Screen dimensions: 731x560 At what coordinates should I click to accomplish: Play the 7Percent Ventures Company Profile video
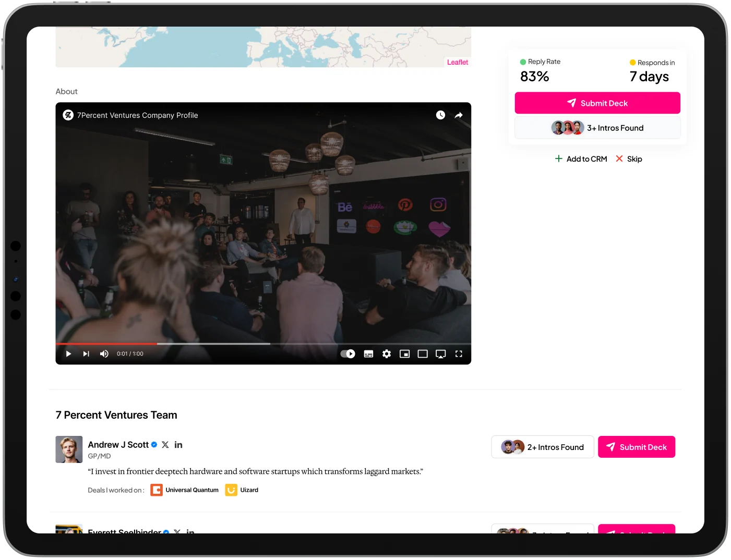[68, 354]
